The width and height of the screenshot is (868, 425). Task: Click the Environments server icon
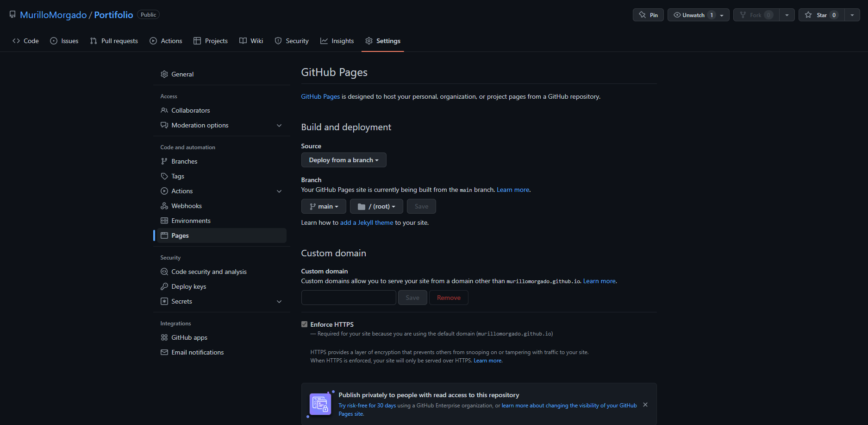pyautogui.click(x=164, y=221)
